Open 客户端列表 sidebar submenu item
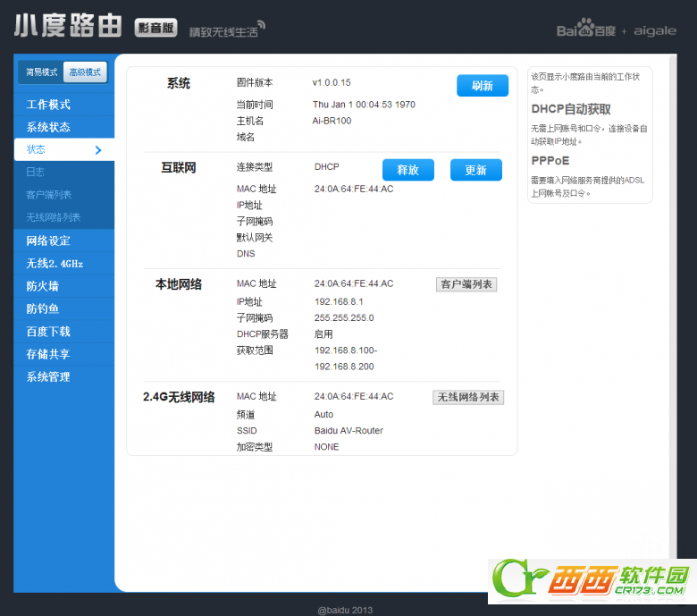This screenshot has height=616, width=697. click(64, 195)
